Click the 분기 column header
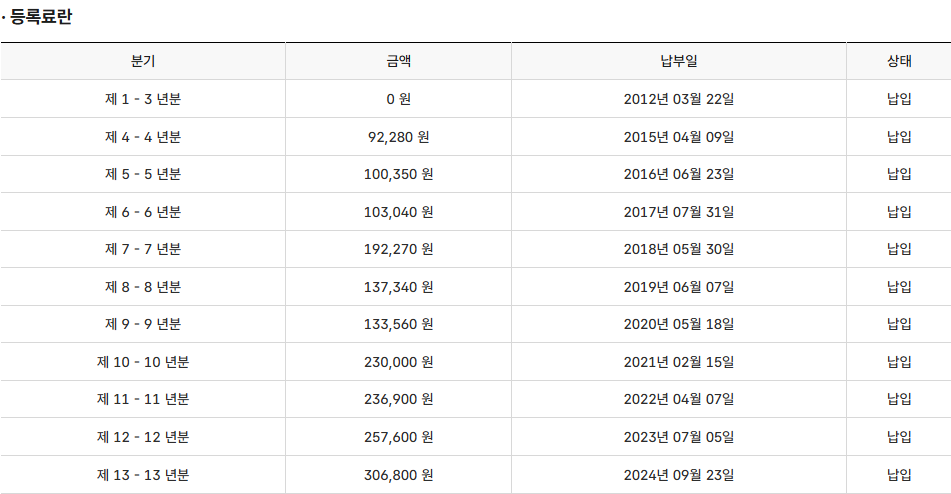The width and height of the screenshot is (951, 494). (x=143, y=61)
